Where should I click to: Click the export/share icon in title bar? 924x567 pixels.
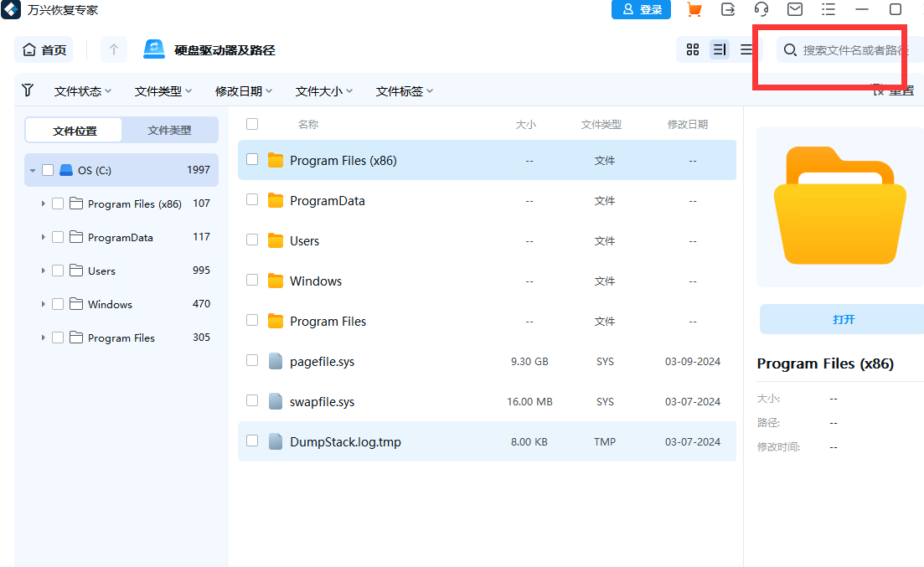coord(727,9)
